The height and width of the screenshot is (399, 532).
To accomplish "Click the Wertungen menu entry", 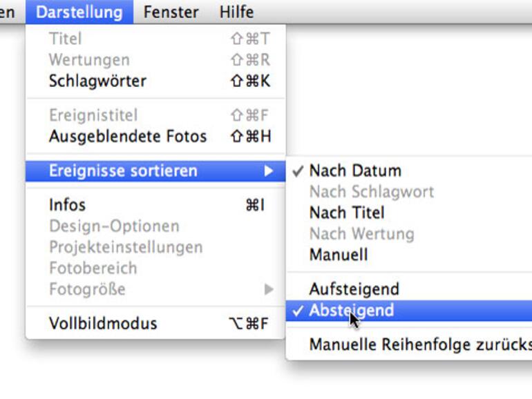I will click(89, 60).
